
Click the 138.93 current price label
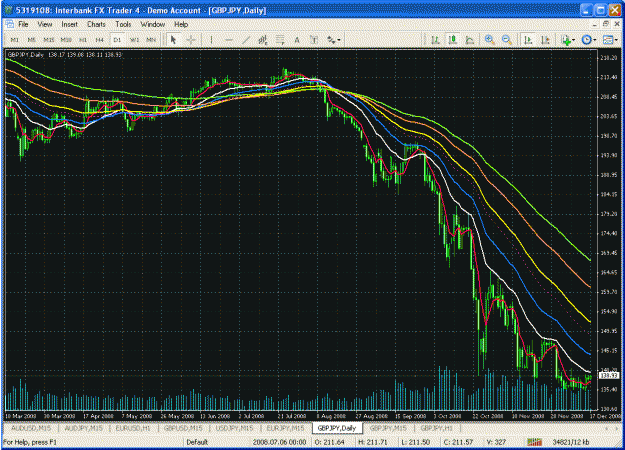click(x=609, y=375)
